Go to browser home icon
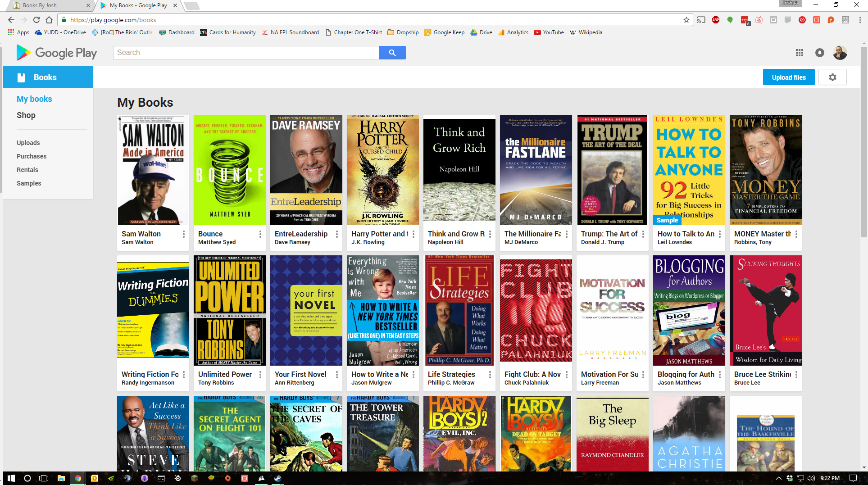The width and height of the screenshot is (868, 485). point(49,20)
